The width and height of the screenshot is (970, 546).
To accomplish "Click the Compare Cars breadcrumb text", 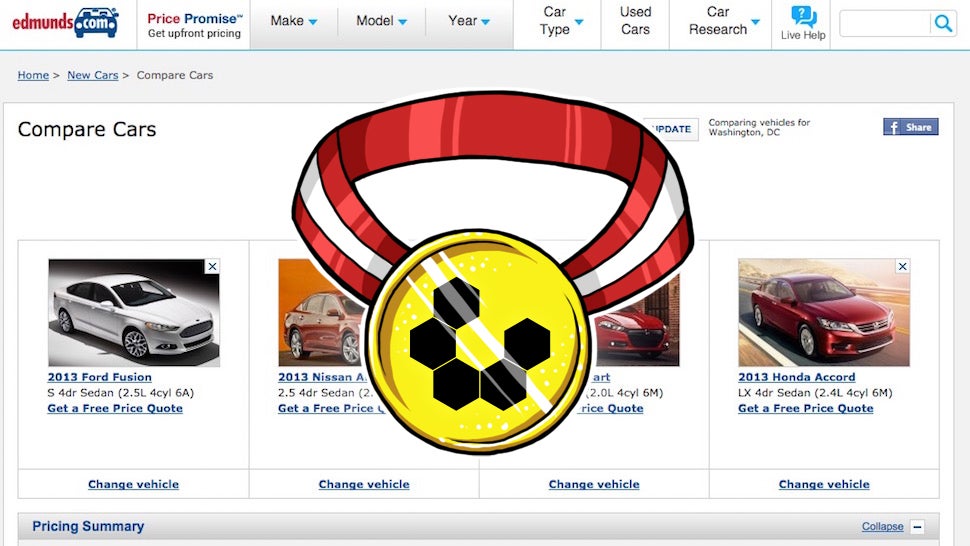I will click(175, 75).
